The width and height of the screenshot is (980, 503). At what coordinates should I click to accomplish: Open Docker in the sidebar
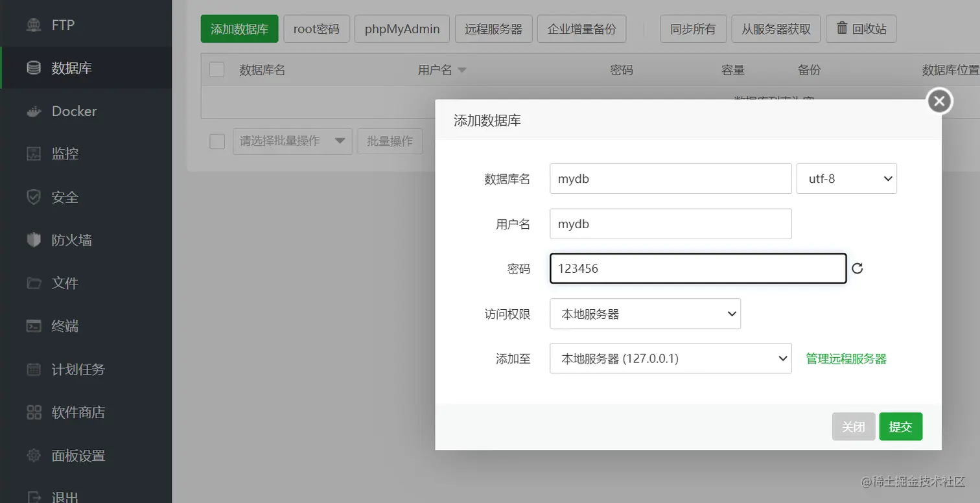click(86, 111)
